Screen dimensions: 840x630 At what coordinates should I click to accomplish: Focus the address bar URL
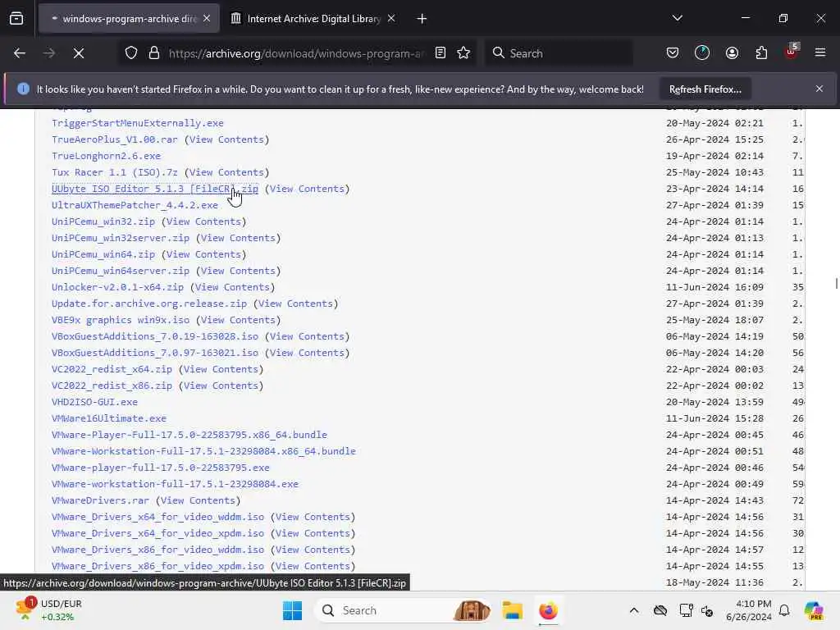(296, 53)
